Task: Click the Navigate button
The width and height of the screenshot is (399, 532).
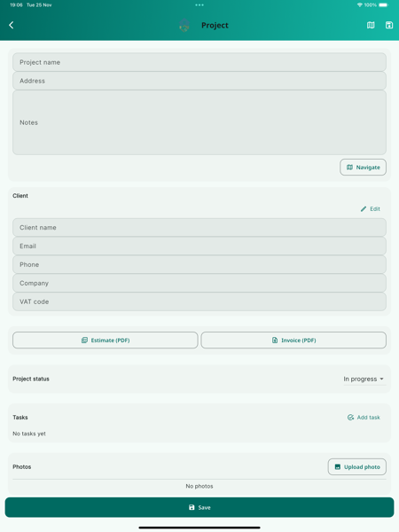Action: pyautogui.click(x=363, y=168)
